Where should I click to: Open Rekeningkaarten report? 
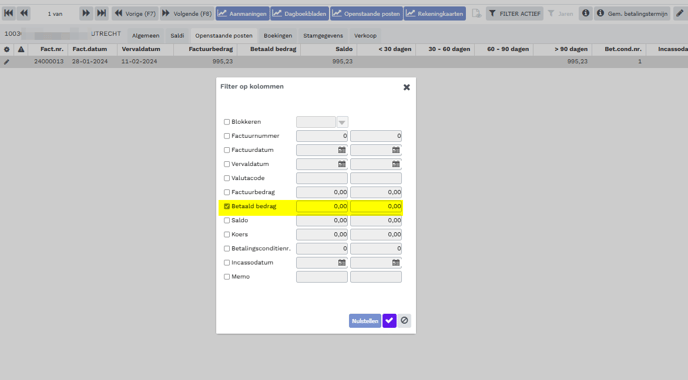435,14
